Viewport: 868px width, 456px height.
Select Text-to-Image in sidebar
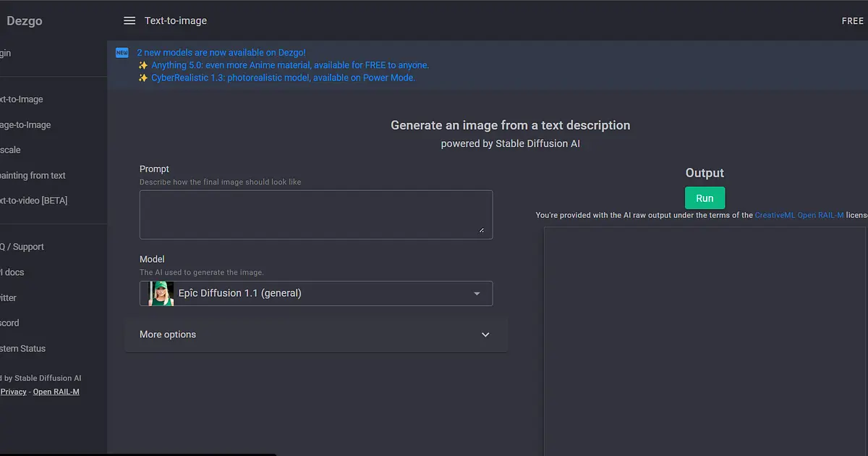(x=22, y=99)
